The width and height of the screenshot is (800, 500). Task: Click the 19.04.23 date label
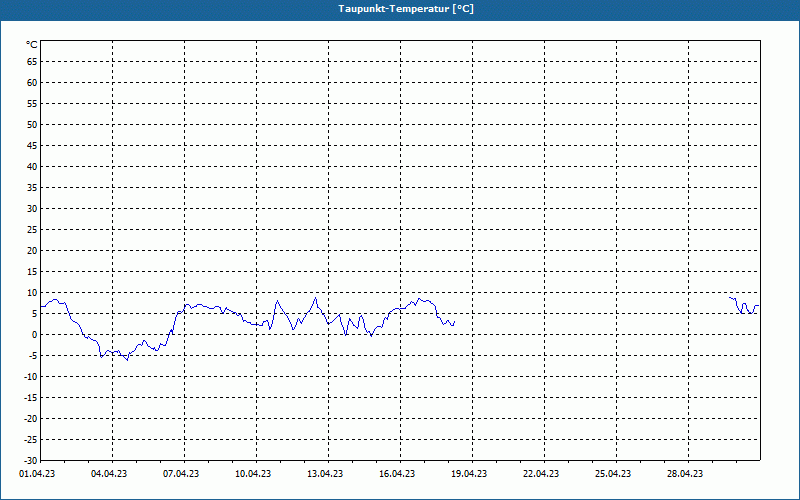coord(469,474)
